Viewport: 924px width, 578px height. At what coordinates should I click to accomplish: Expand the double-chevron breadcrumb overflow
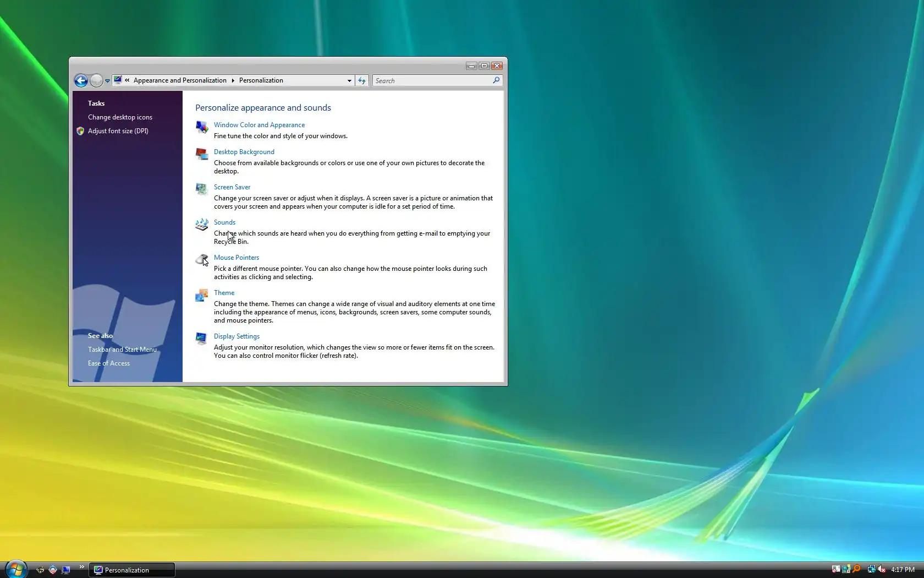click(127, 80)
